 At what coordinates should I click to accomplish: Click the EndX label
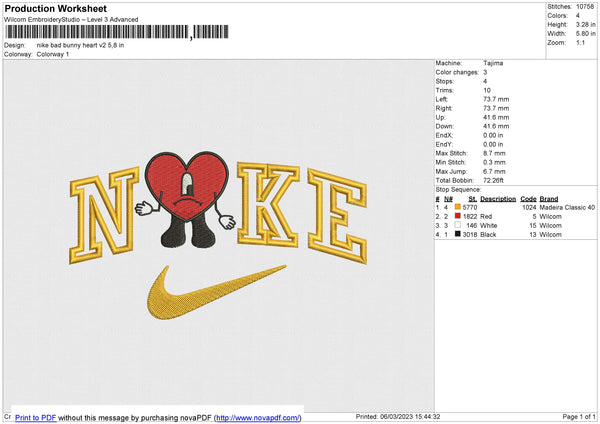[x=444, y=135]
